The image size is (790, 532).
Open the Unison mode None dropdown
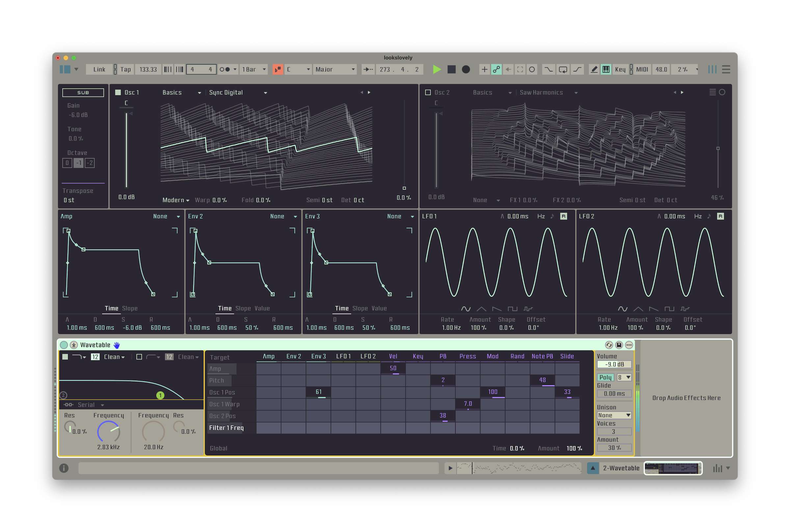614,415
